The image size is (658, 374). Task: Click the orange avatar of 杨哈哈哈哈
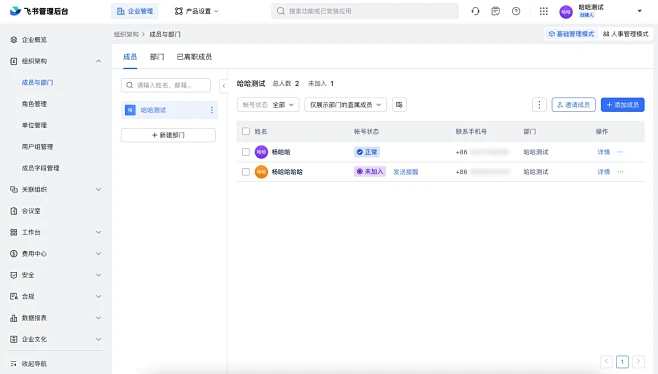[x=261, y=172]
